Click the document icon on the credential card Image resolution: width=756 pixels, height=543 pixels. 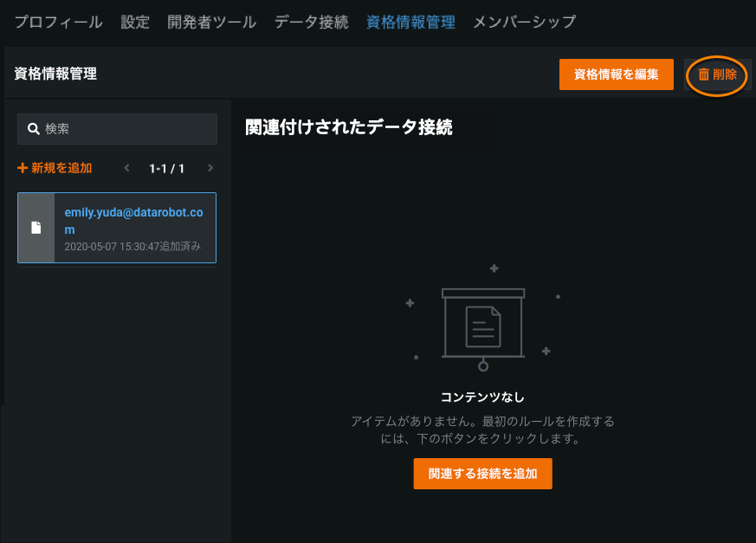coord(36,228)
